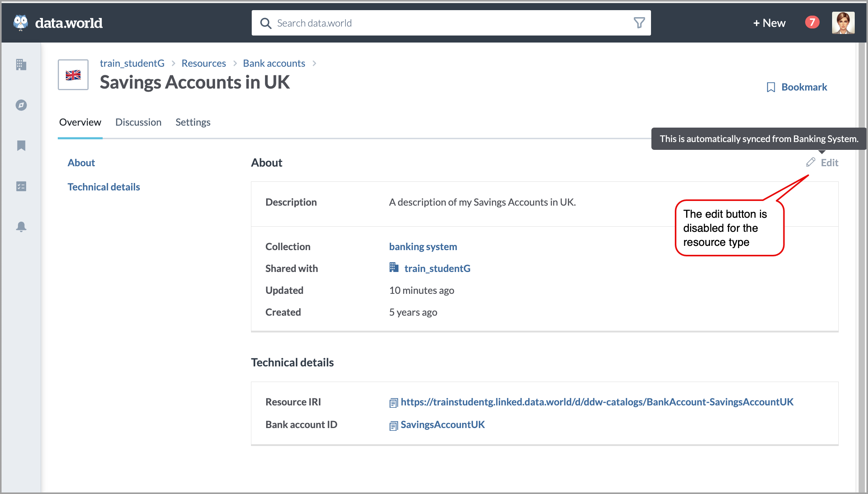
Task: Switch to the Overview tab
Action: 80,122
